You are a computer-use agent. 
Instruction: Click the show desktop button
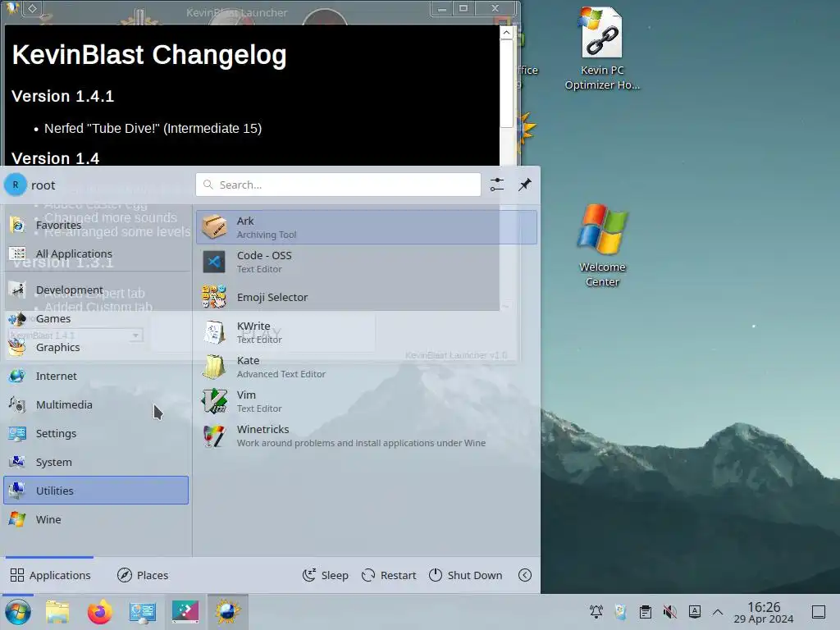tap(819, 612)
